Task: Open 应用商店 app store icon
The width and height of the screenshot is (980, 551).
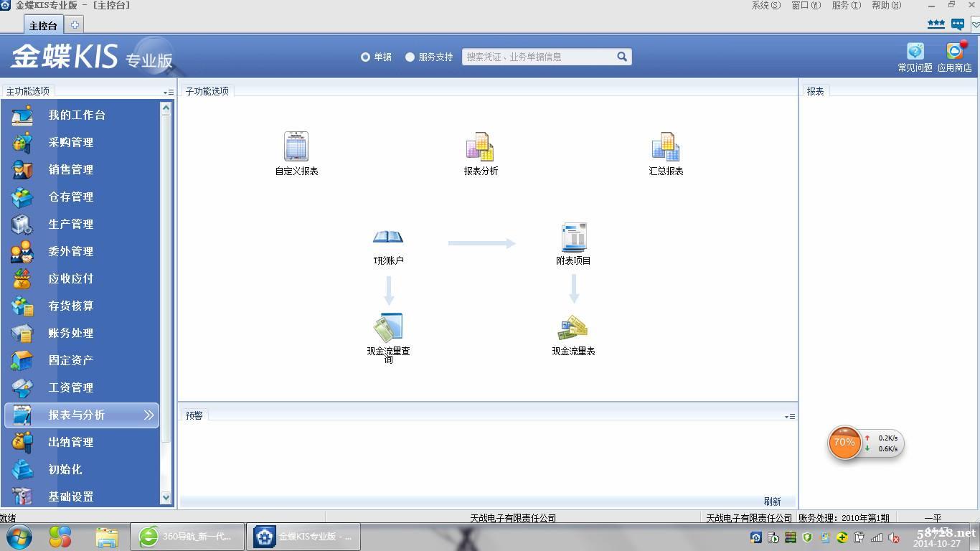Action: 954,51
